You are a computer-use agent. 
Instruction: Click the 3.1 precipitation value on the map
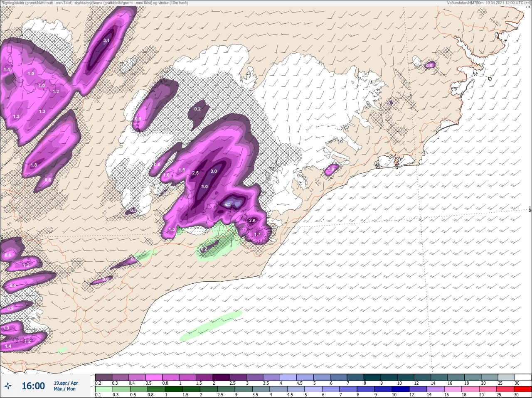(106, 40)
